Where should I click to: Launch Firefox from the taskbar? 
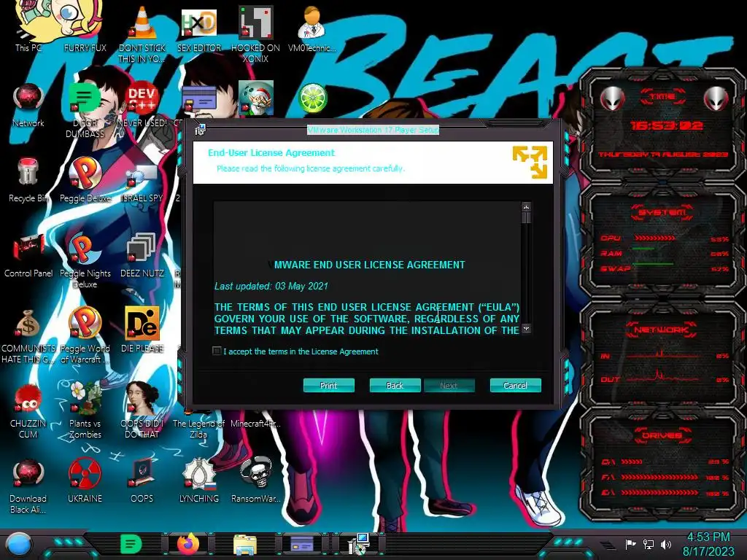(x=188, y=544)
